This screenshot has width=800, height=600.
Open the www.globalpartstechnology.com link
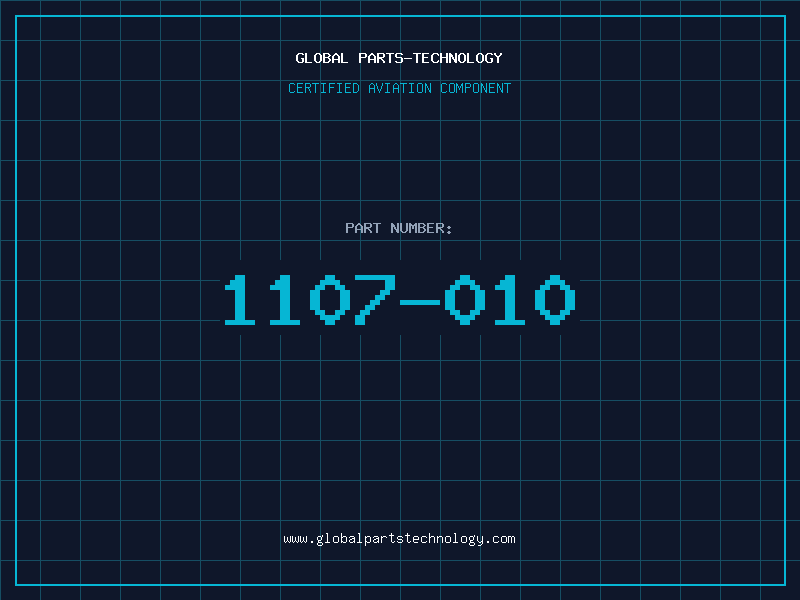pyautogui.click(x=399, y=539)
